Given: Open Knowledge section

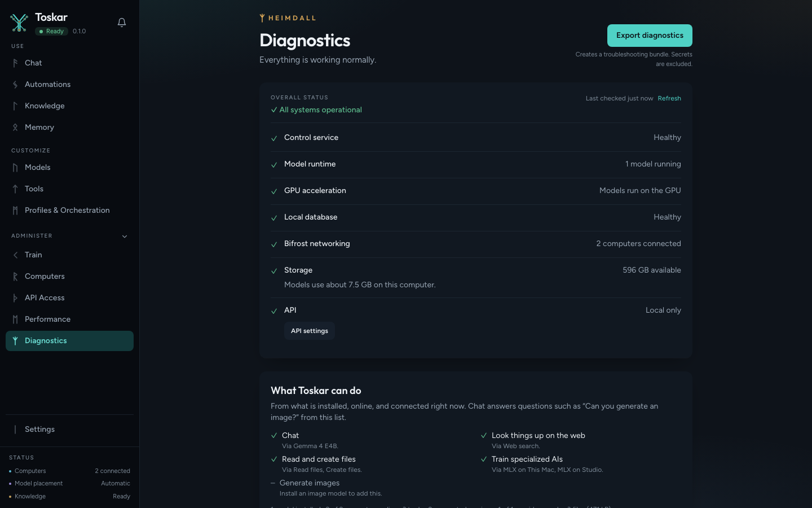Looking at the screenshot, I should click(69, 106).
